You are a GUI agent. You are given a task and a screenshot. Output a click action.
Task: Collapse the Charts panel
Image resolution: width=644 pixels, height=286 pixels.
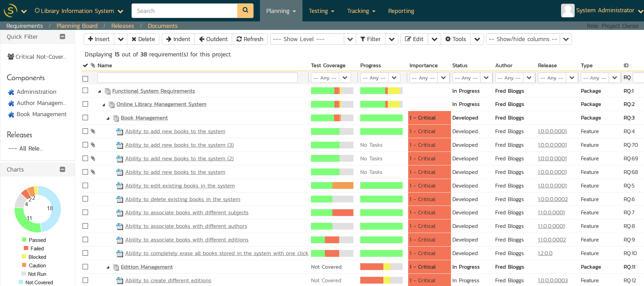point(63,169)
